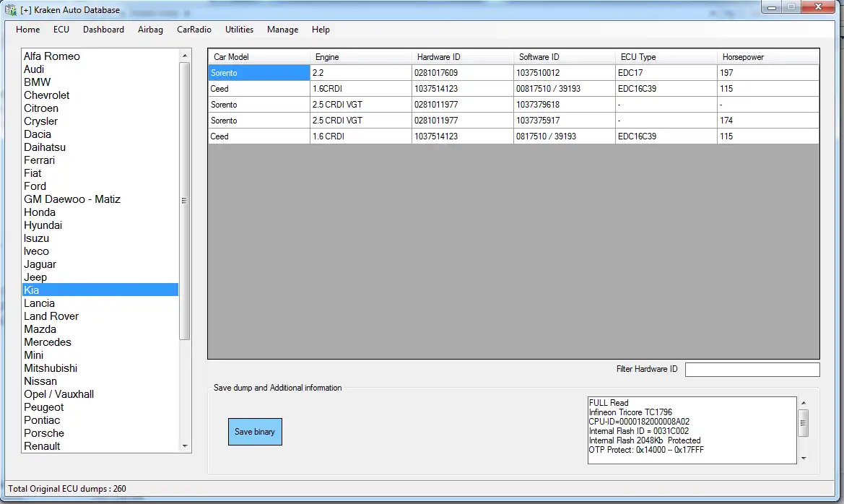This screenshot has width=844, height=504.
Task: Open the Manage menu
Action: (282, 30)
